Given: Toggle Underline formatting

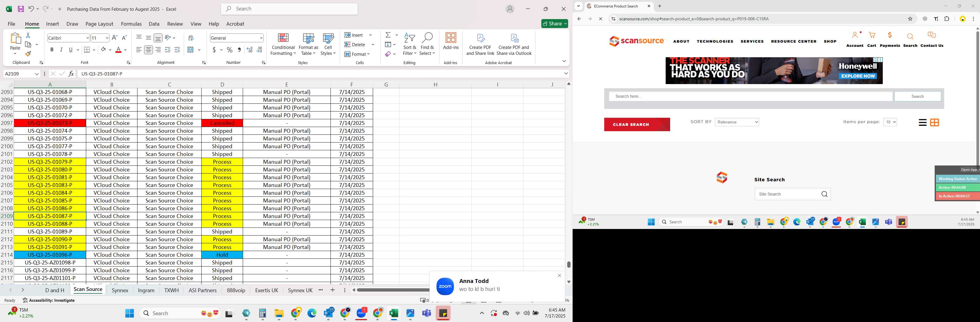Looking at the screenshot, I should 70,50.
